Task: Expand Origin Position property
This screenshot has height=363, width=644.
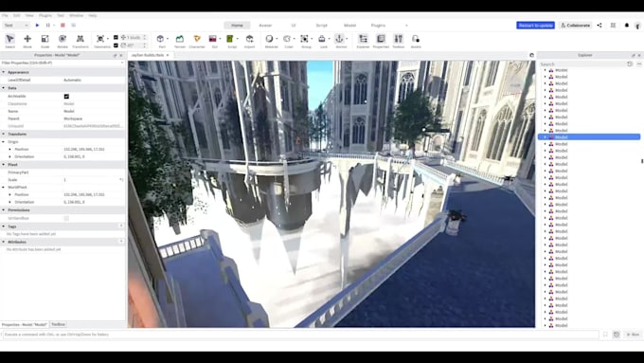Action: [10, 149]
